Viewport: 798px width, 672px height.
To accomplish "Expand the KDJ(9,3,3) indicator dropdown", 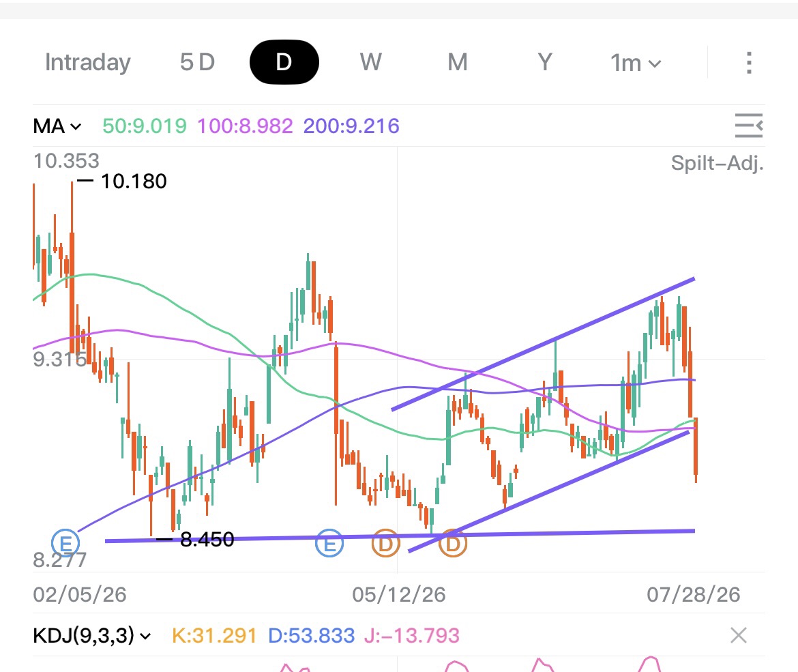I will point(92,635).
